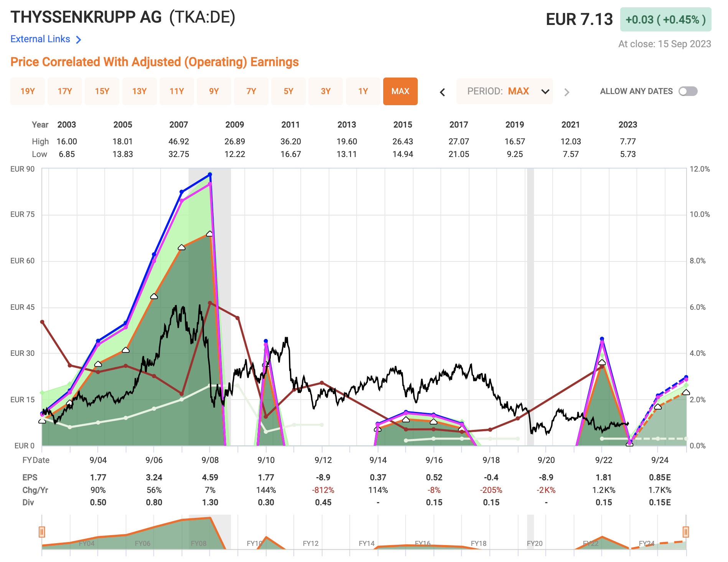This screenshot has height=562, width=728.
Task: Go to previous period with left arrow
Action: click(442, 92)
